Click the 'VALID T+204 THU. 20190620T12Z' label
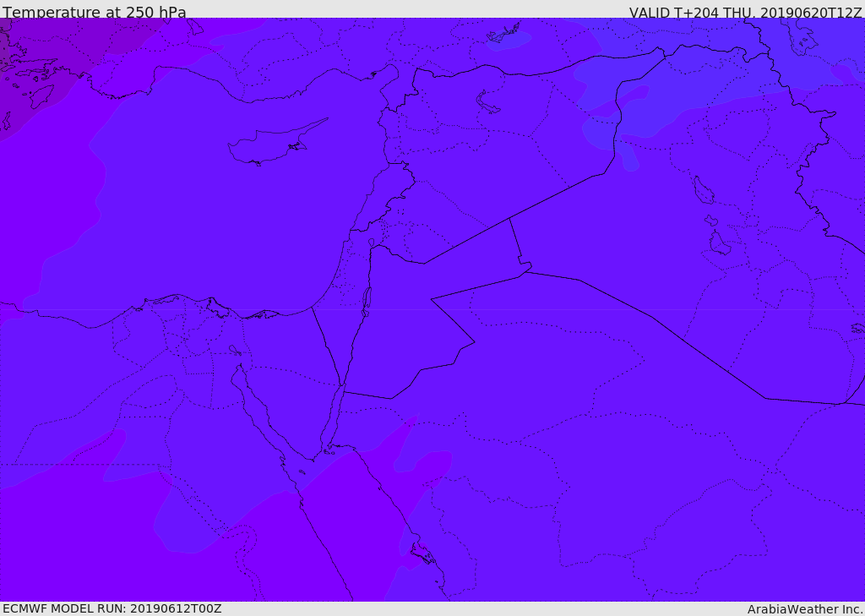The width and height of the screenshot is (865, 616). tap(745, 12)
